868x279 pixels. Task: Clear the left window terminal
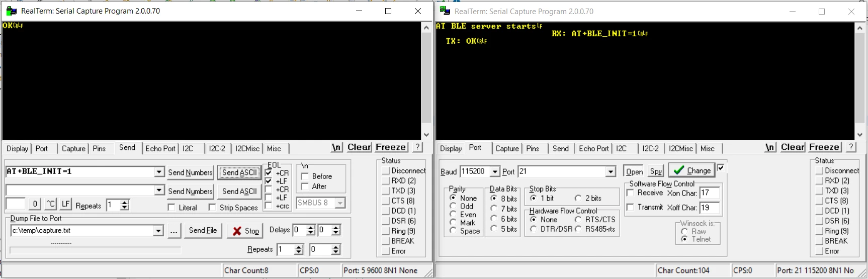pyautogui.click(x=359, y=147)
